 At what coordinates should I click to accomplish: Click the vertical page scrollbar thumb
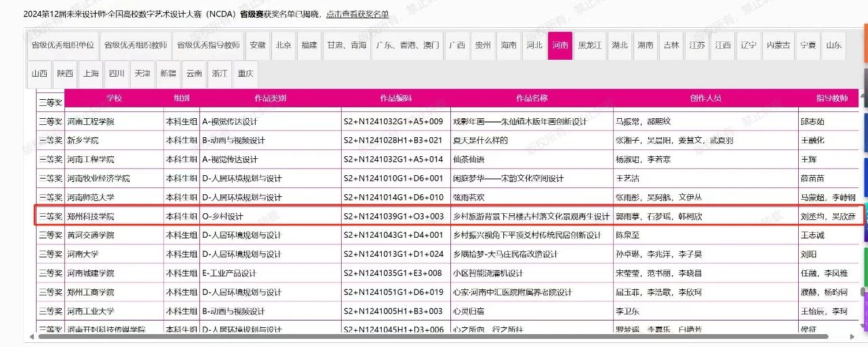(x=863, y=293)
